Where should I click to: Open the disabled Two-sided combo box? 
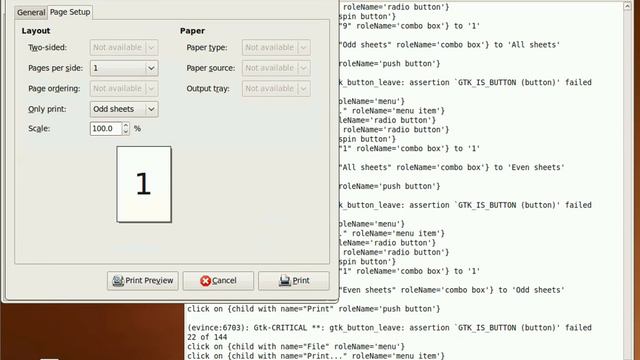[x=124, y=47]
